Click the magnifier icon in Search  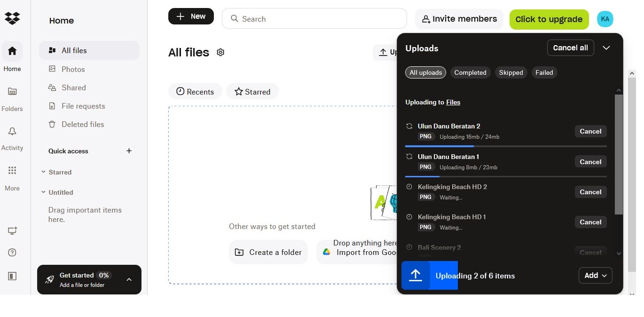pos(234,19)
